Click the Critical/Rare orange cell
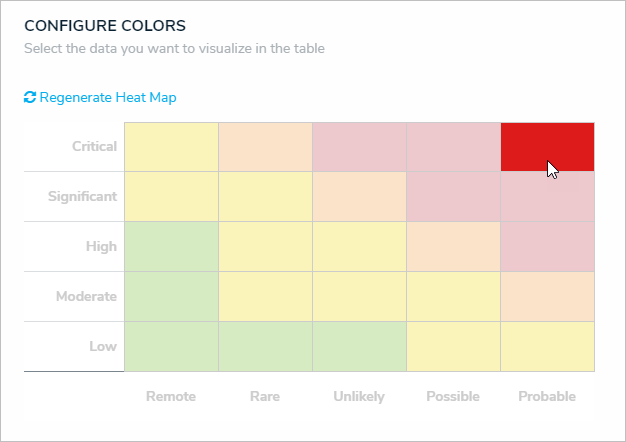This screenshot has width=626, height=442. coord(265,146)
